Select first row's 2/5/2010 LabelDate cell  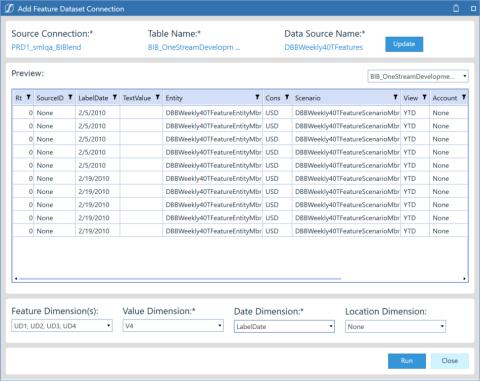(x=98, y=113)
